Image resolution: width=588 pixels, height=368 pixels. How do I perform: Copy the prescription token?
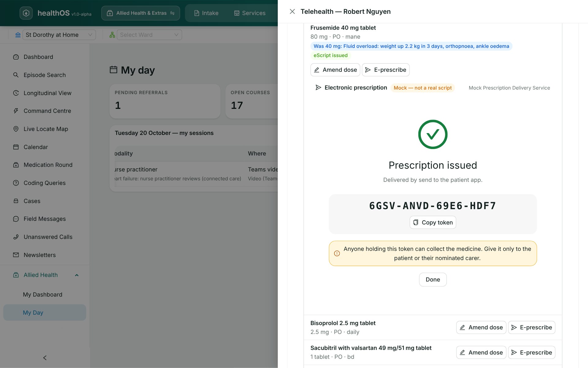(x=433, y=223)
